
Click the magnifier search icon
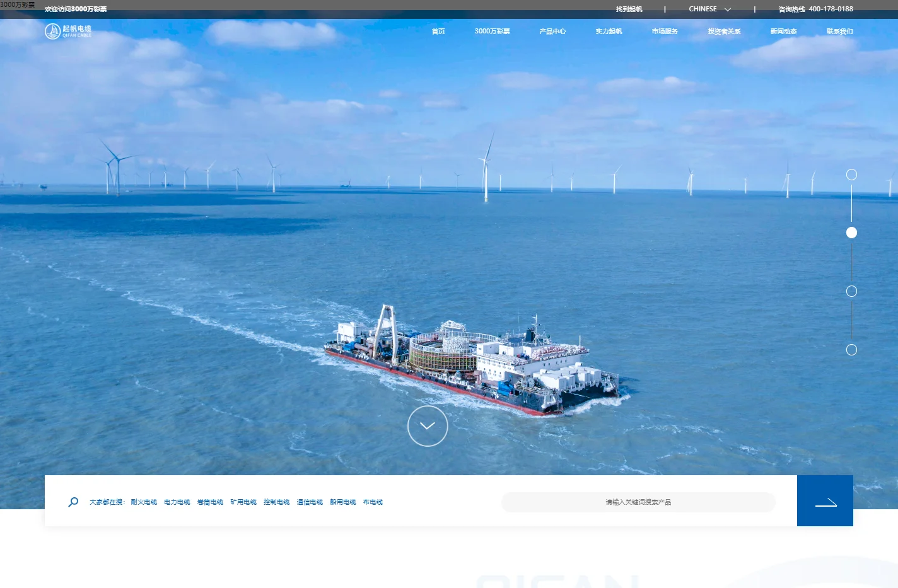click(x=73, y=502)
